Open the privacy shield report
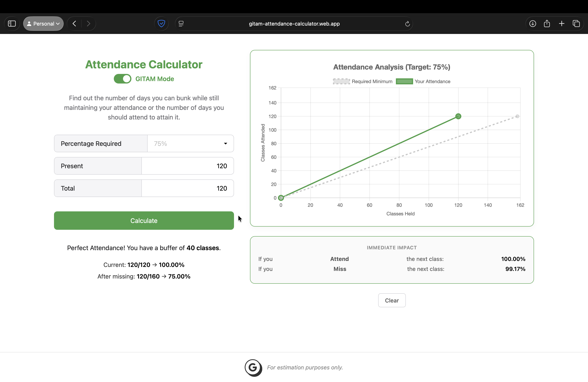588x382 pixels. click(161, 24)
